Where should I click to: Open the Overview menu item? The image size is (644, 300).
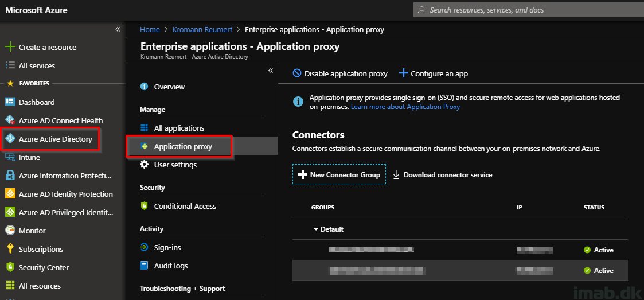click(x=169, y=87)
